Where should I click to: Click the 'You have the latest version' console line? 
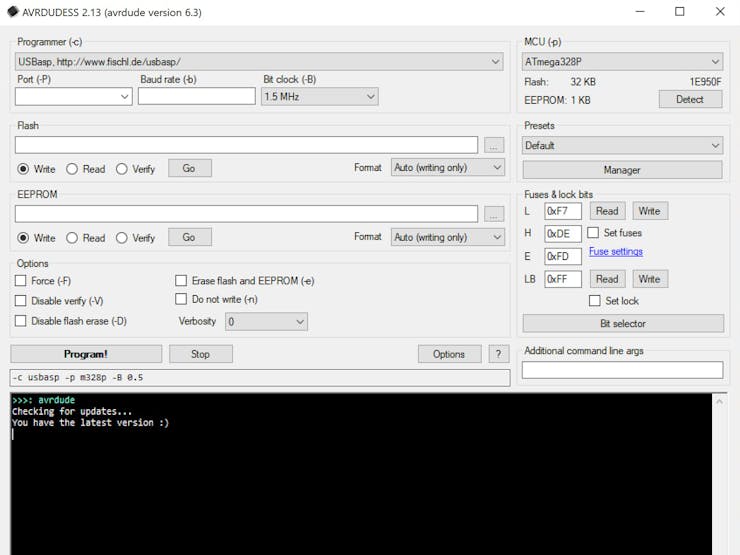tap(90, 423)
